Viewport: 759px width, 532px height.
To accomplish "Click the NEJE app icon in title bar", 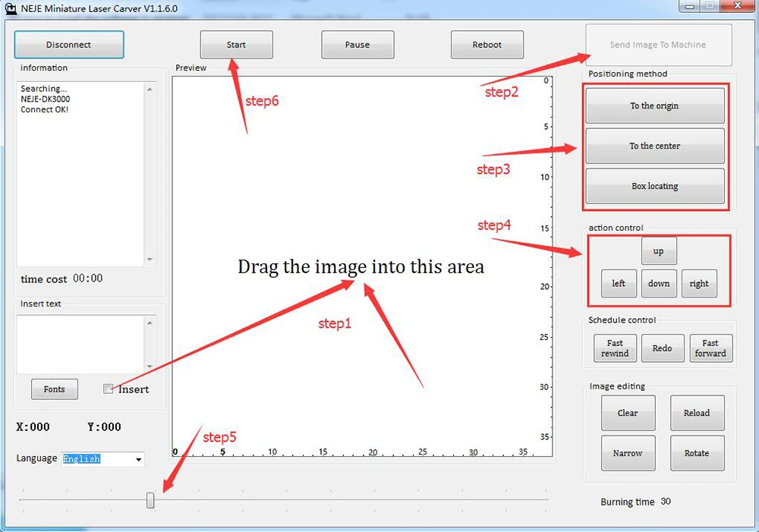I will pyautogui.click(x=11, y=8).
